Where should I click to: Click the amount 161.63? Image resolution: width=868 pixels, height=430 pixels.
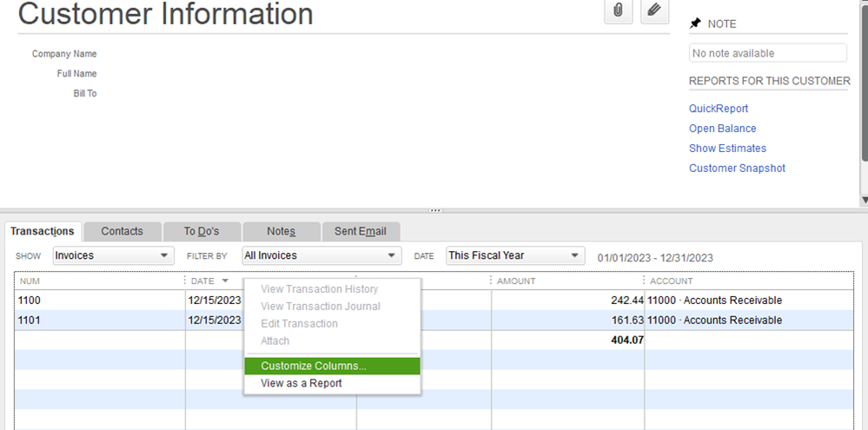pyautogui.click(x=627, y=321)
